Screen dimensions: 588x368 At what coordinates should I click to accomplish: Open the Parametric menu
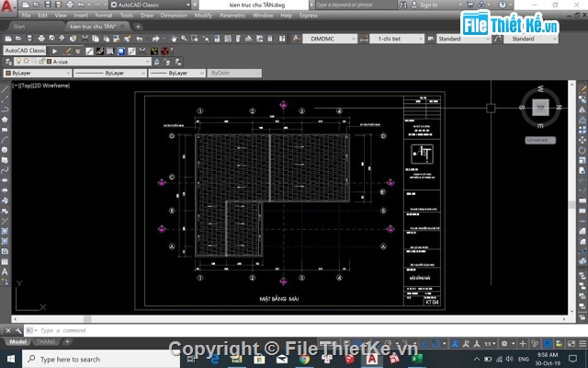coord(232,16)
